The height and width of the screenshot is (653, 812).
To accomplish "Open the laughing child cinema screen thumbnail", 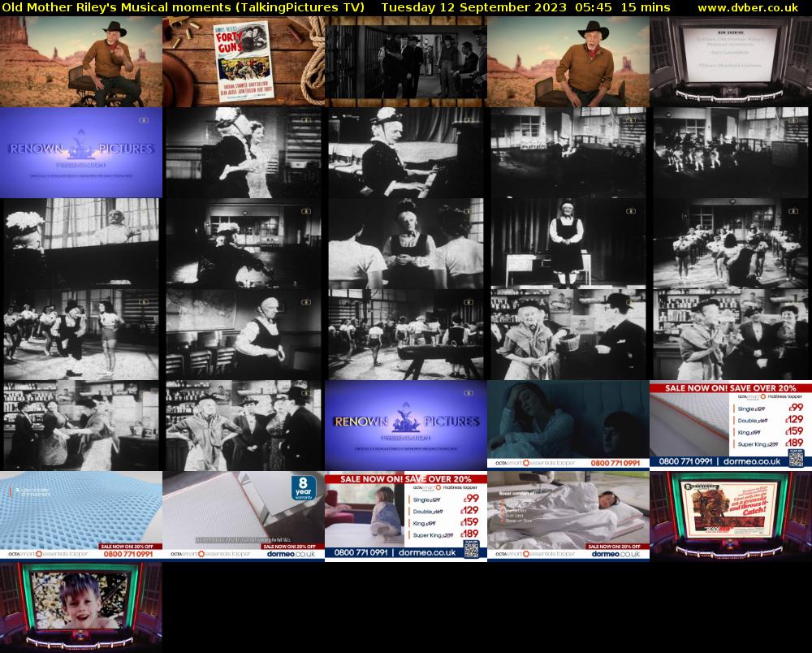I will tap(80, 607).
